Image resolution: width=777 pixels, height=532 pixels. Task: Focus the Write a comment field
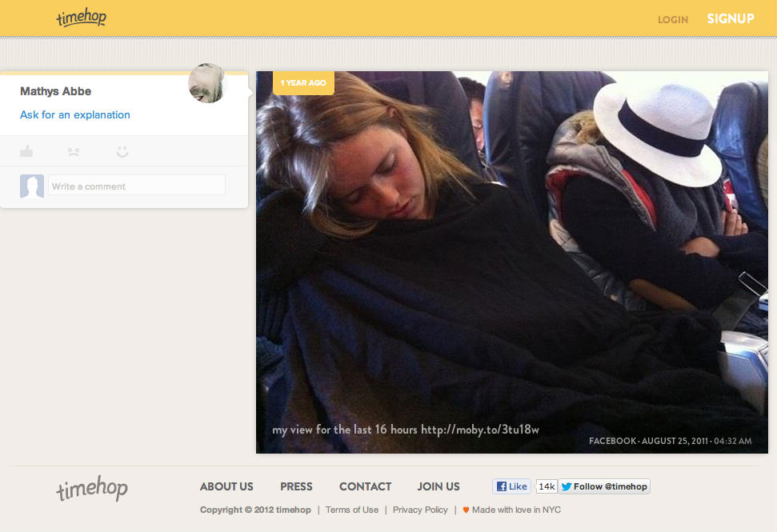coord(136,186)
